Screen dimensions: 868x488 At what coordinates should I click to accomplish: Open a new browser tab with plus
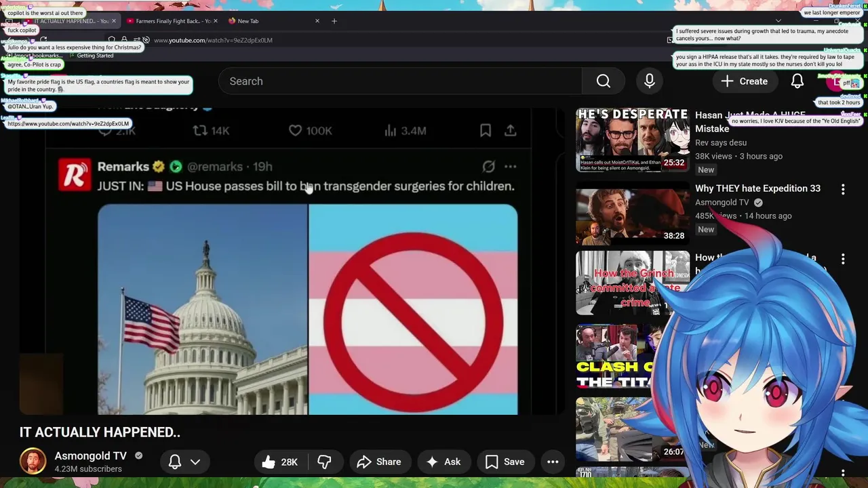[x=334, y=21]
